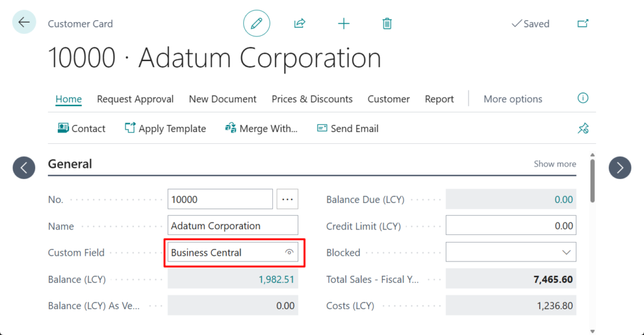Click the information circle icon
Screen dimensions: 644x335
coord(583,98)
